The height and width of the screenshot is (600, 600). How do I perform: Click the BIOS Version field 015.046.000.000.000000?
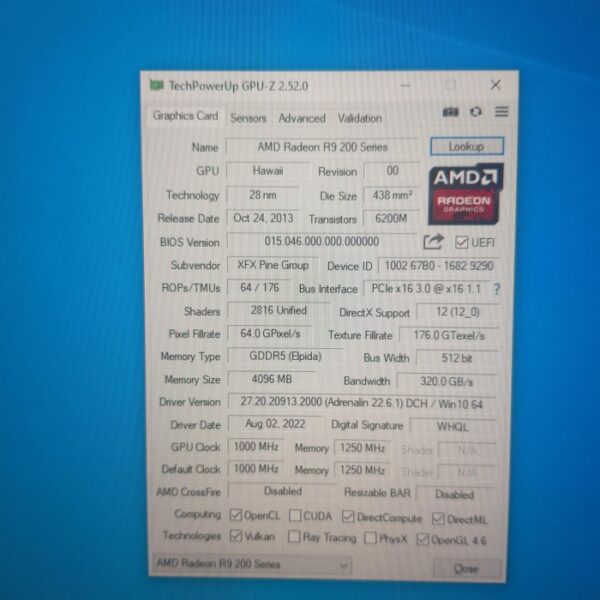[x=321, y=241]
